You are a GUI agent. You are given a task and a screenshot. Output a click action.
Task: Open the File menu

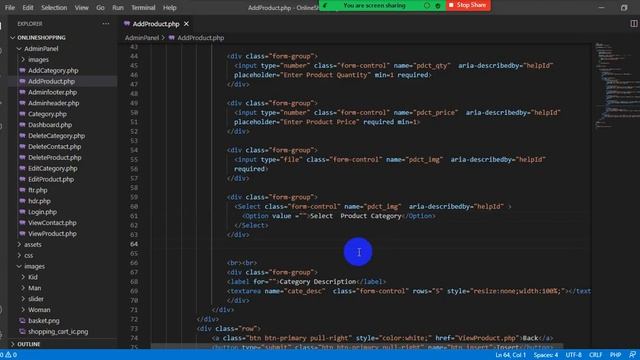tap(10, 7)
